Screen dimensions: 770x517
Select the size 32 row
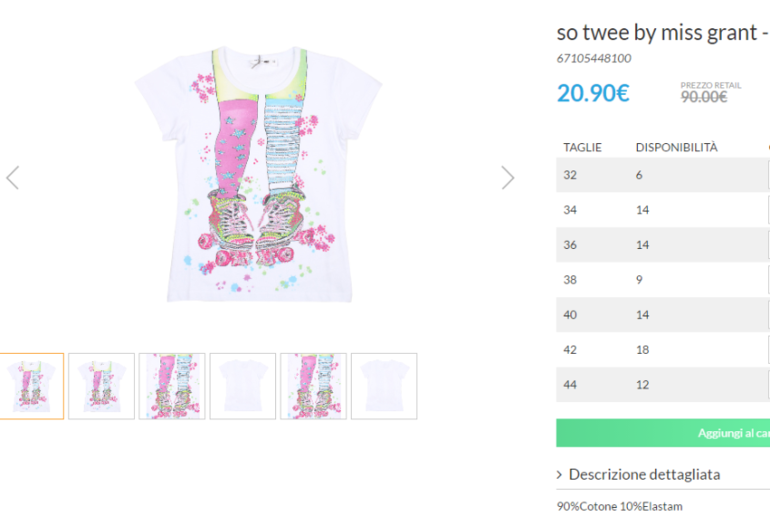[663, 175]
